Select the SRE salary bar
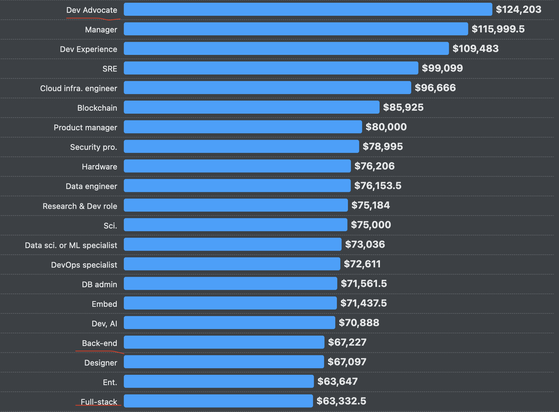The image size is (559, 412). (x=271, y=68)
